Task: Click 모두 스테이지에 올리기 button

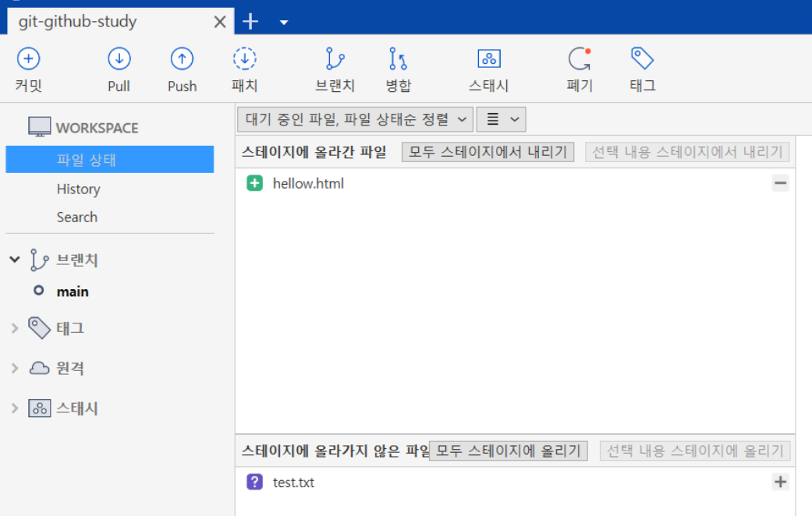Action: (509, 451)
